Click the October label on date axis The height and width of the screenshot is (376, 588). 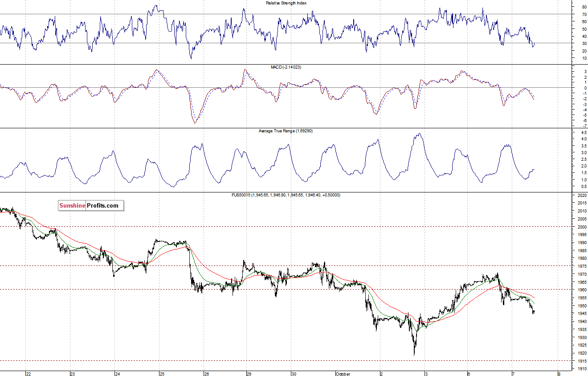click(x=343, y=373)
